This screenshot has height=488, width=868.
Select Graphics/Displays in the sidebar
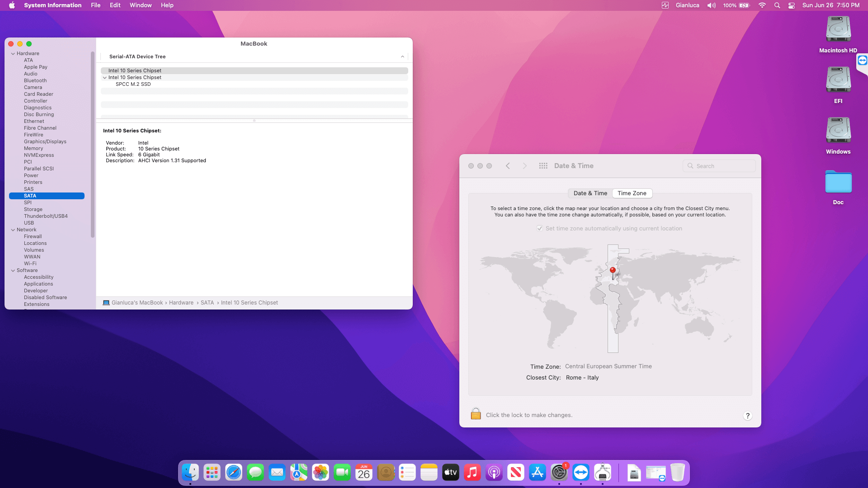pos(45,141)
